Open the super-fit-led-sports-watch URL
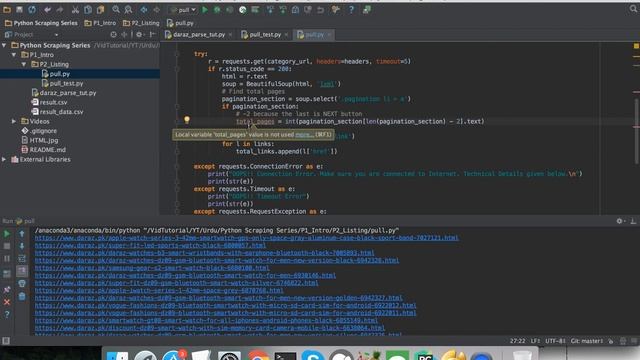Viewport: 640px width, 360px height. pos(150,245)
